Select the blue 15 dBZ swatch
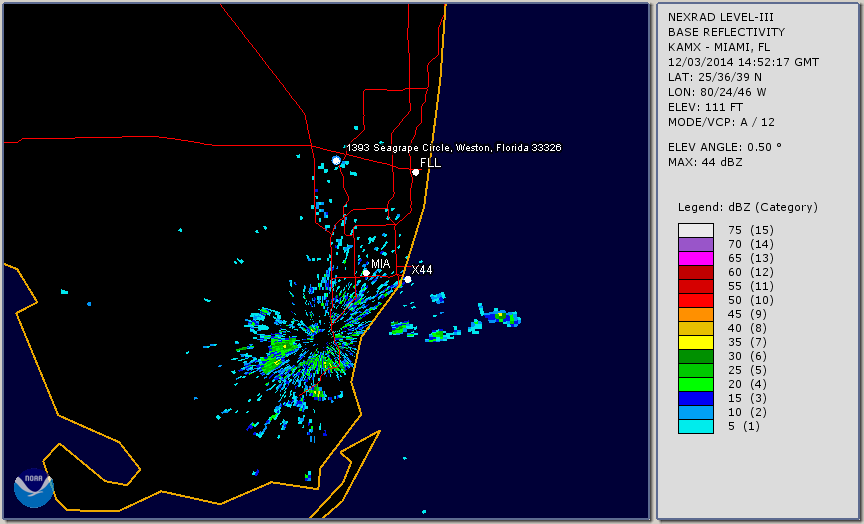This screenshot has height=524, width=864. coord(696,398)
